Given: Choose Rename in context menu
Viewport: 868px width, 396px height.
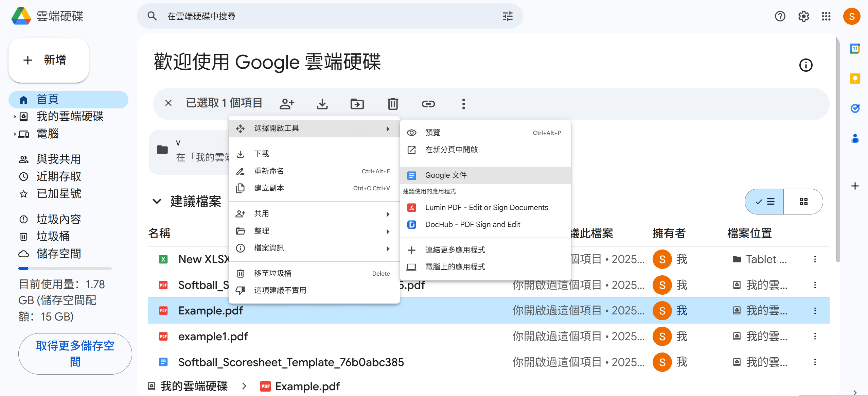Looking at the screenshot, I should pyautogui.click(x=314, y=171).
